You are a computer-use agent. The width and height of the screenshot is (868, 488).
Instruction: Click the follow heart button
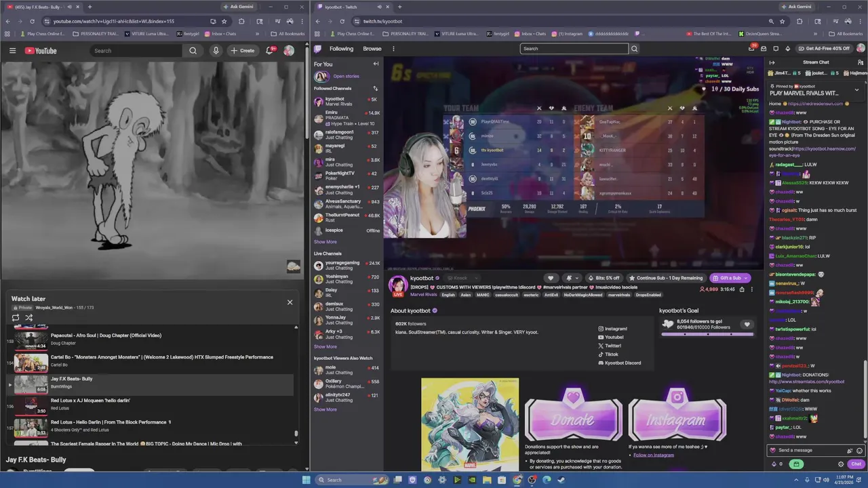(551, 278)
